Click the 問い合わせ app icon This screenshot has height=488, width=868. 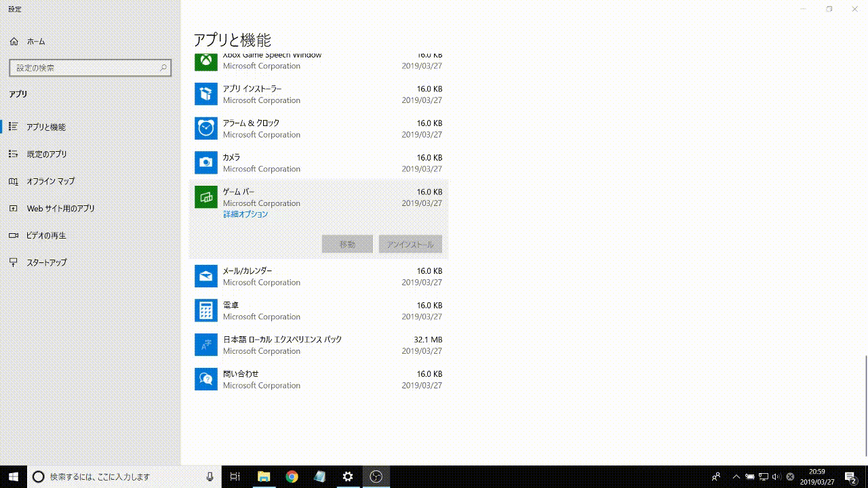point(206,380)
